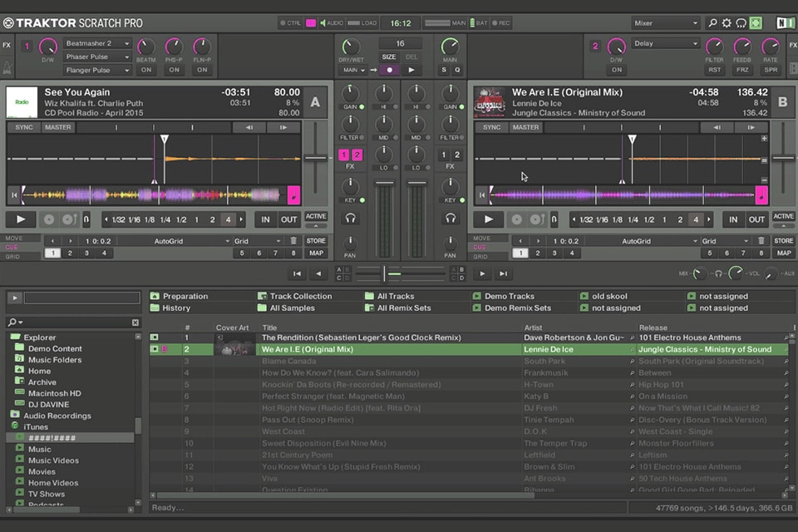Click FRZ button in FX unit 2

click(742, 70)
